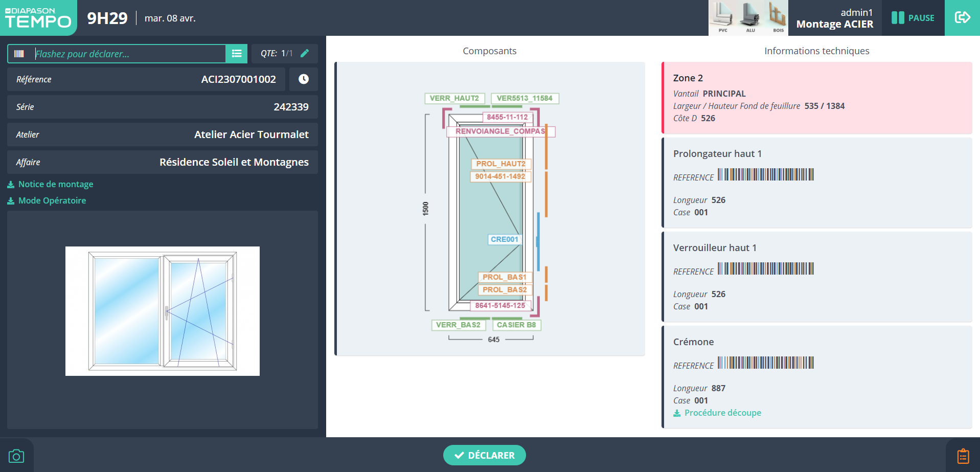Select the CRE001 component label

(504, 239)
